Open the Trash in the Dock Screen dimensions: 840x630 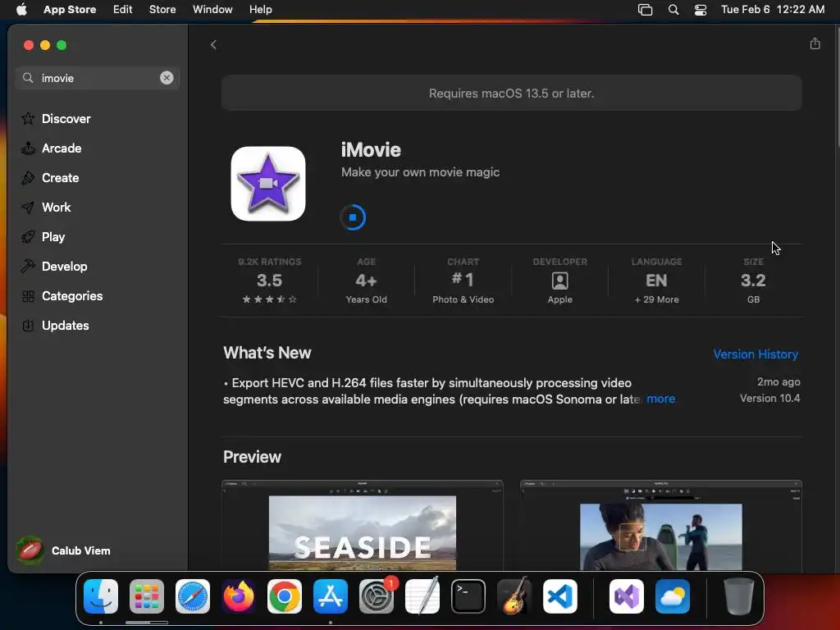739,596
